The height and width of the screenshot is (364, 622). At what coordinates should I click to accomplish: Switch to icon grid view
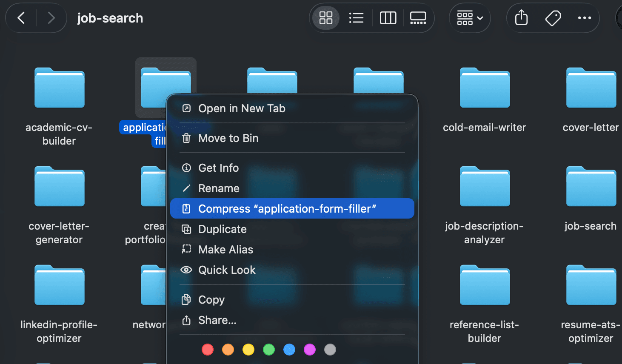(326, 18)
